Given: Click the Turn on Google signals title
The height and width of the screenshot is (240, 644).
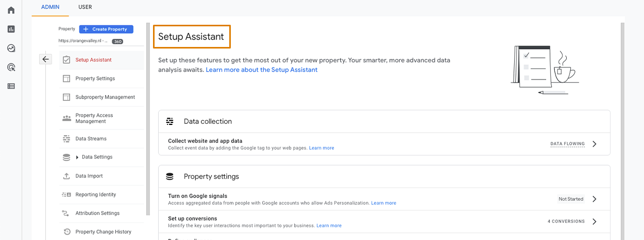Looking at the screenshot, I should (x=198, y=196).
